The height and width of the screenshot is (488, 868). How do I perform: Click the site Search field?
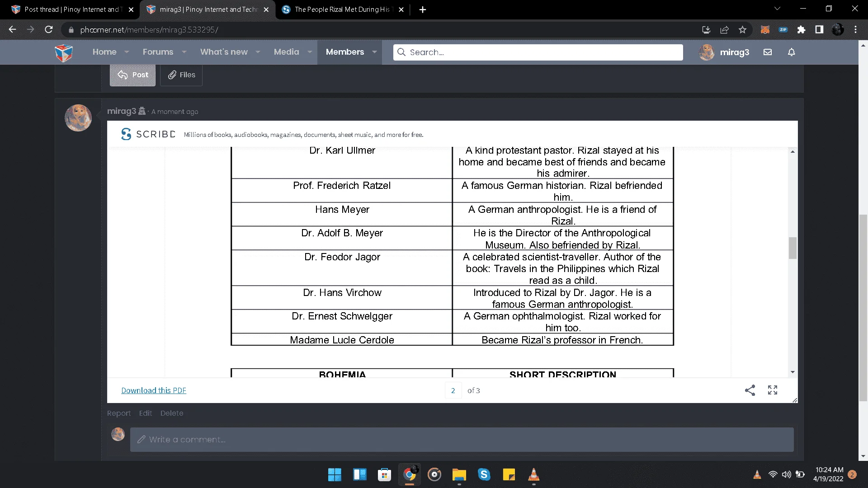pos(538,52)
